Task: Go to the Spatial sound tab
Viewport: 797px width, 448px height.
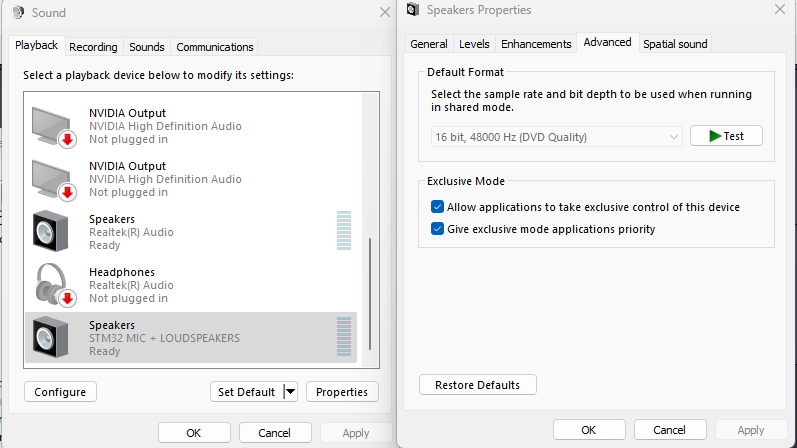Action: click(x=675, y=44)
